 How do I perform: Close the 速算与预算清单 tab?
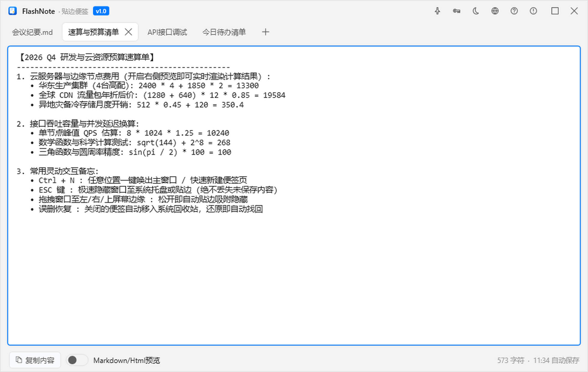(x=128, y=32)
